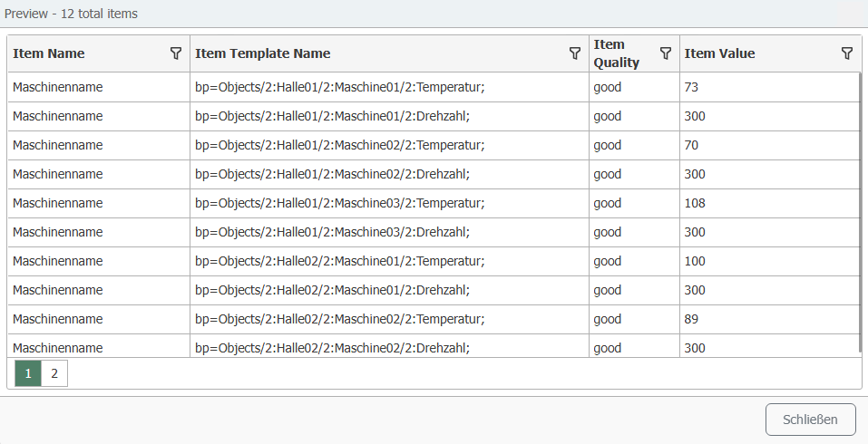868x444 pixels.
Task: Select the Halle01 Maschine01 Temperatur row
Action: click(340, 87)
